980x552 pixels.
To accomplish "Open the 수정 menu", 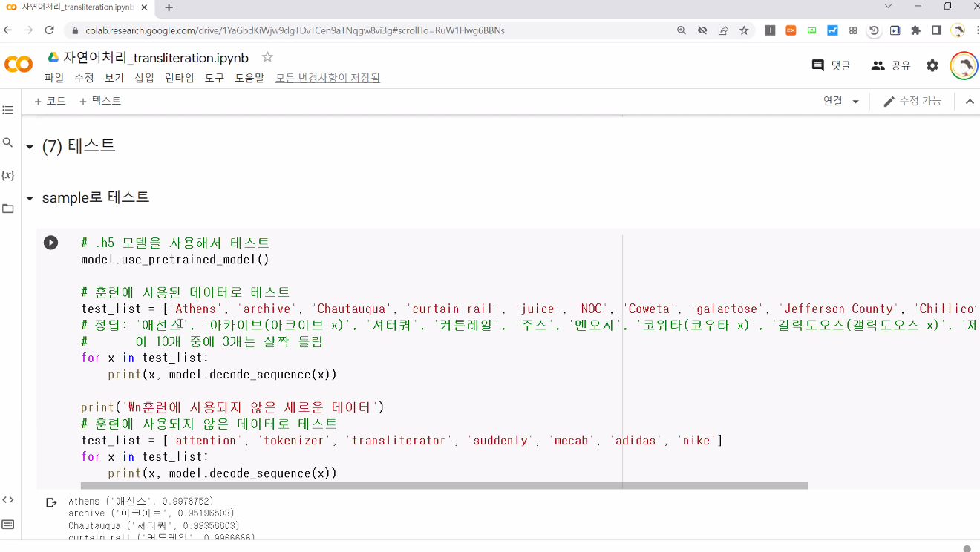I will click(x=84, y=77).
